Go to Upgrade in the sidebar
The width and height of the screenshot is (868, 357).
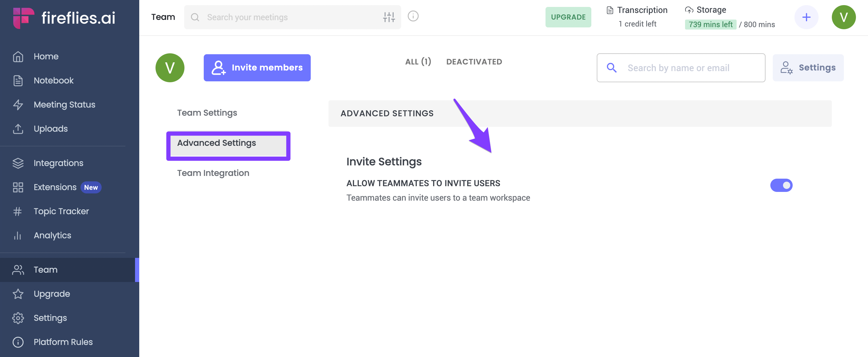(x=52, y=294)
